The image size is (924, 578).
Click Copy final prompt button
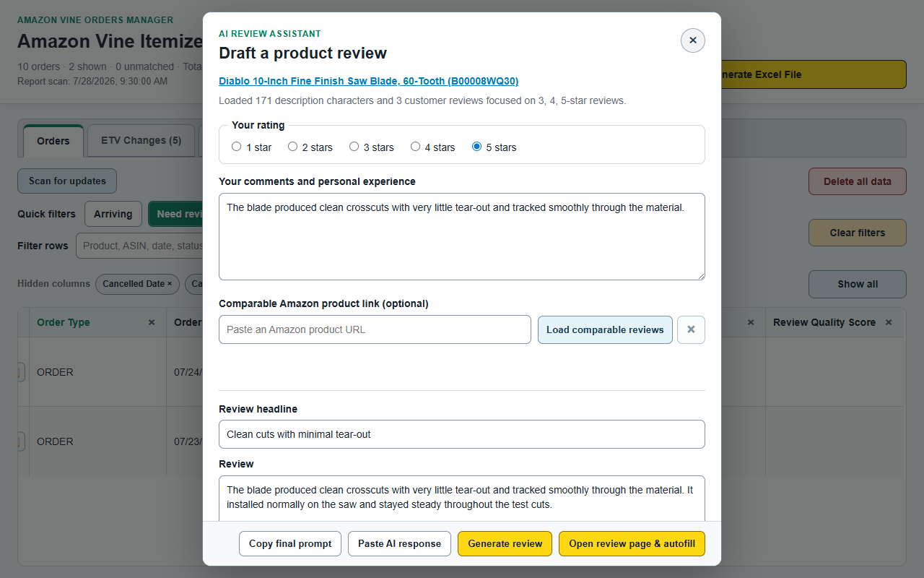290,543
